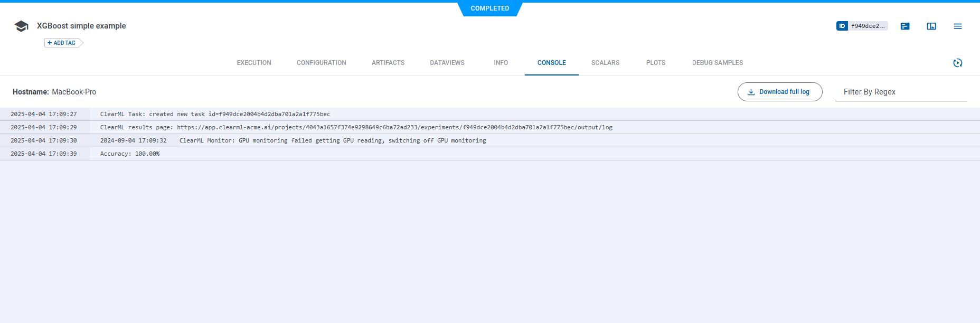Focus the Filter By Regex field
980x323 pixels.
[x=901, y=92]
